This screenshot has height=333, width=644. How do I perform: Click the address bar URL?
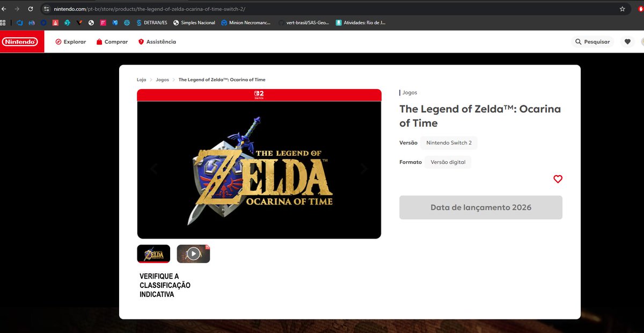(150, 9)
